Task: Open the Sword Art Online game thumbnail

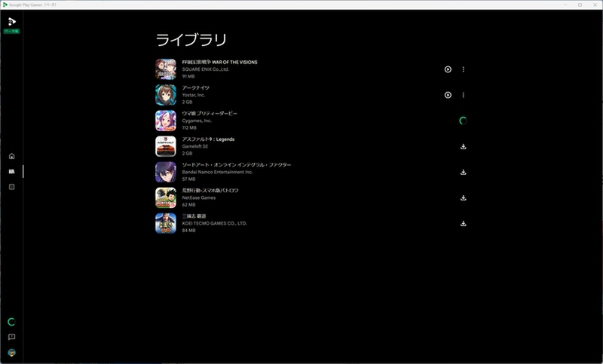Action: pyautogui.click(x=166, y=172)
